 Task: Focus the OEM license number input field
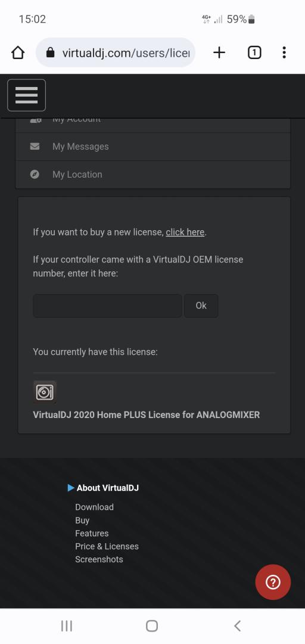[x=107, y=305]
